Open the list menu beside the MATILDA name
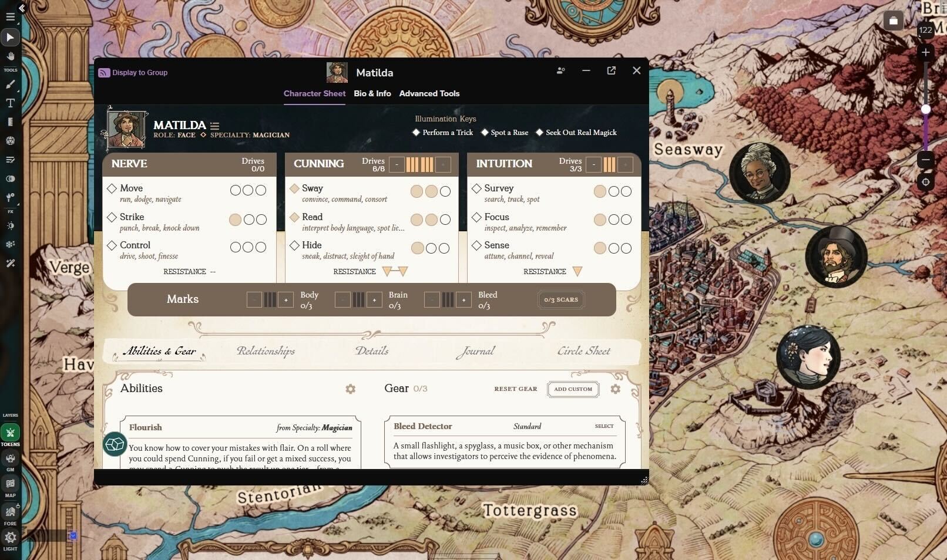Screen dimensions: 947x560 click(214, 125)
